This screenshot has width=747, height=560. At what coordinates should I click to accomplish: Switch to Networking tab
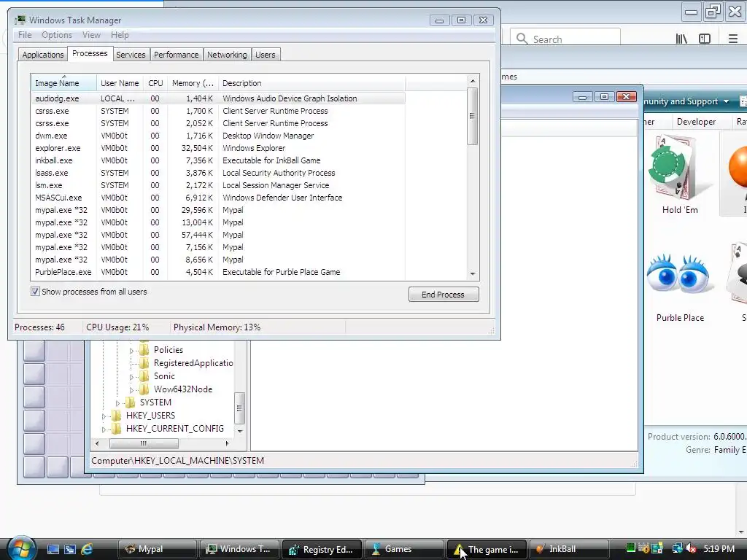tap(227, 55)
